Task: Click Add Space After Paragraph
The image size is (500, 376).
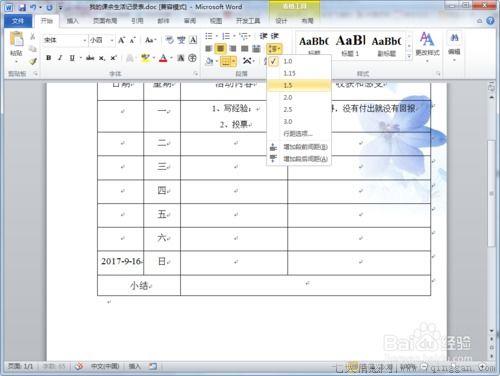Action: pos(299,159)
